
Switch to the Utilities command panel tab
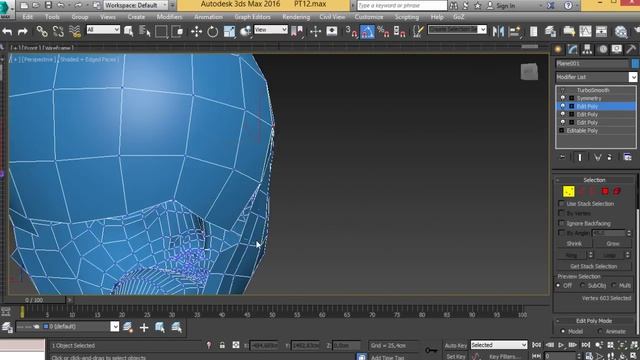[631, 50]
